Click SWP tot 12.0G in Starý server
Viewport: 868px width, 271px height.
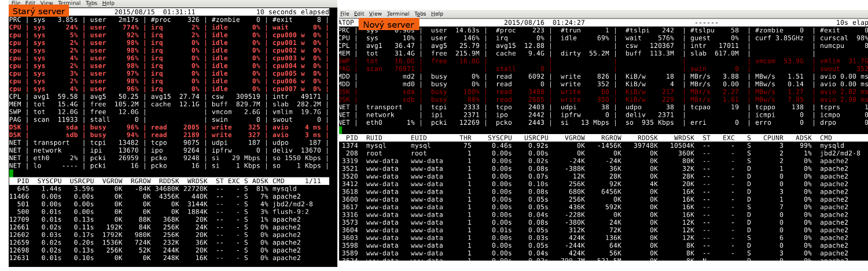[x=57, y=112]
